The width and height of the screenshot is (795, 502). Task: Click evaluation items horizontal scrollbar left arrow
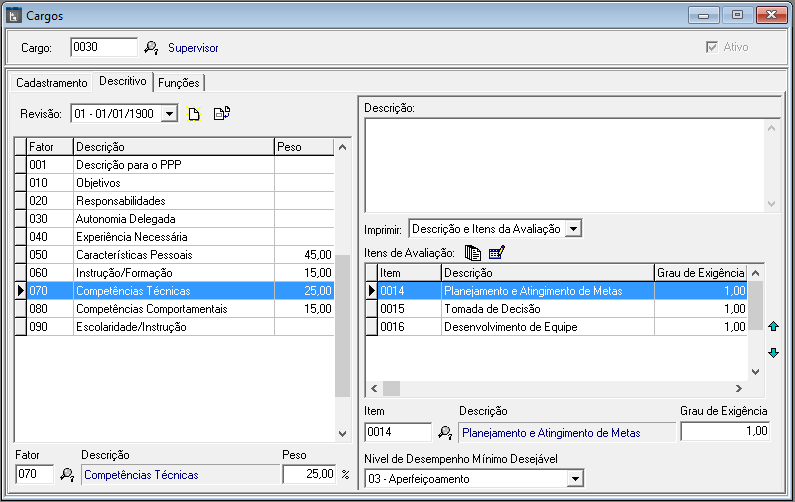pos(374,388)
